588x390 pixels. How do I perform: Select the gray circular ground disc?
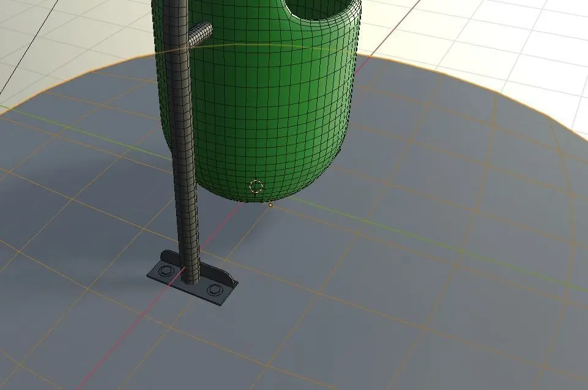[x=375, y=263]
